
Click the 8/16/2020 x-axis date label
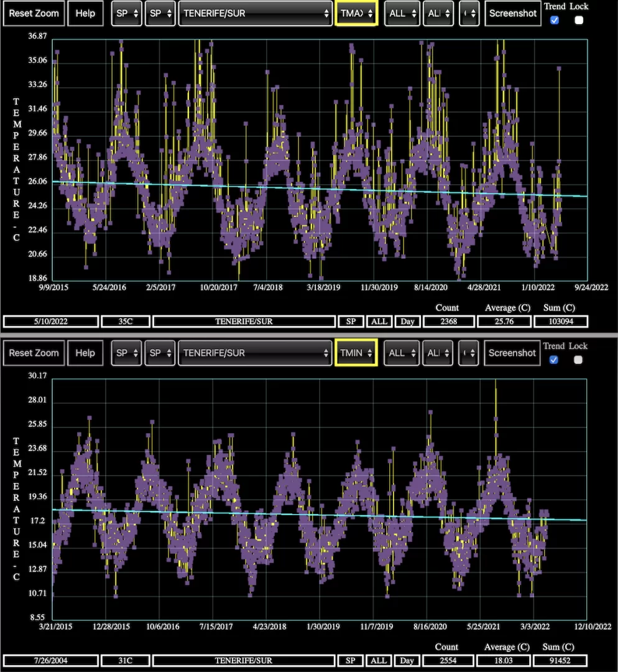coord(430,627)
